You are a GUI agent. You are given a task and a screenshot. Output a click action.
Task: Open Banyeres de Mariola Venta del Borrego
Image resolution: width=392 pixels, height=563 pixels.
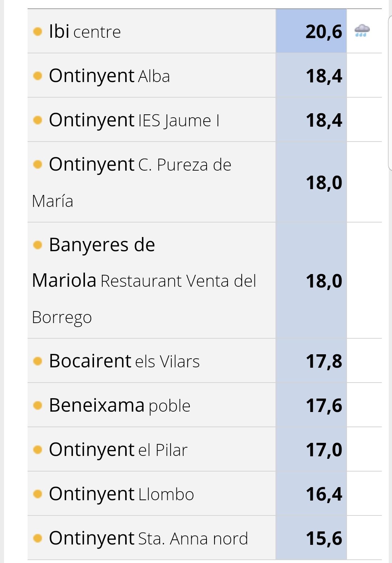point(144,281)
